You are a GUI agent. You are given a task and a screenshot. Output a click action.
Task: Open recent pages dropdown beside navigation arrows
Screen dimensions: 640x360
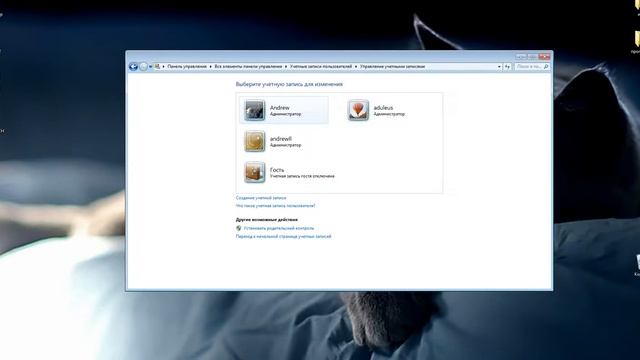point(150,67)
